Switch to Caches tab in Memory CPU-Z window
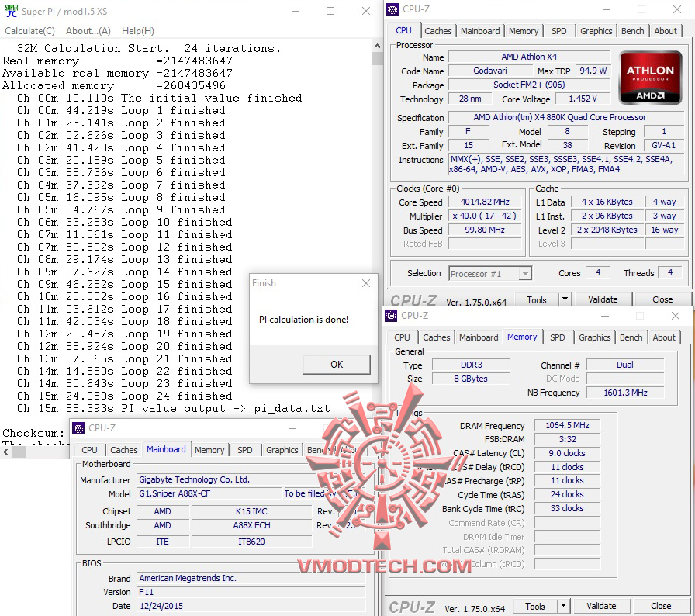Viewport: 695px width, 616px height. (x=437, y=337)
